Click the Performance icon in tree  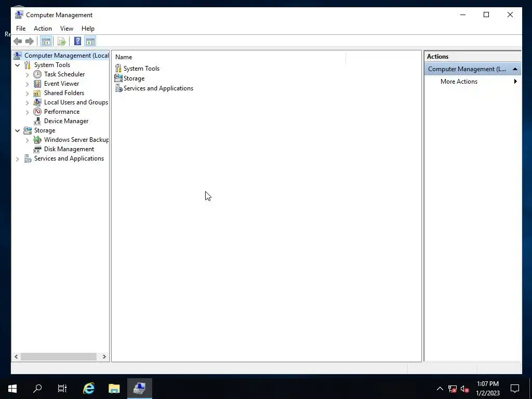point(37,112)
